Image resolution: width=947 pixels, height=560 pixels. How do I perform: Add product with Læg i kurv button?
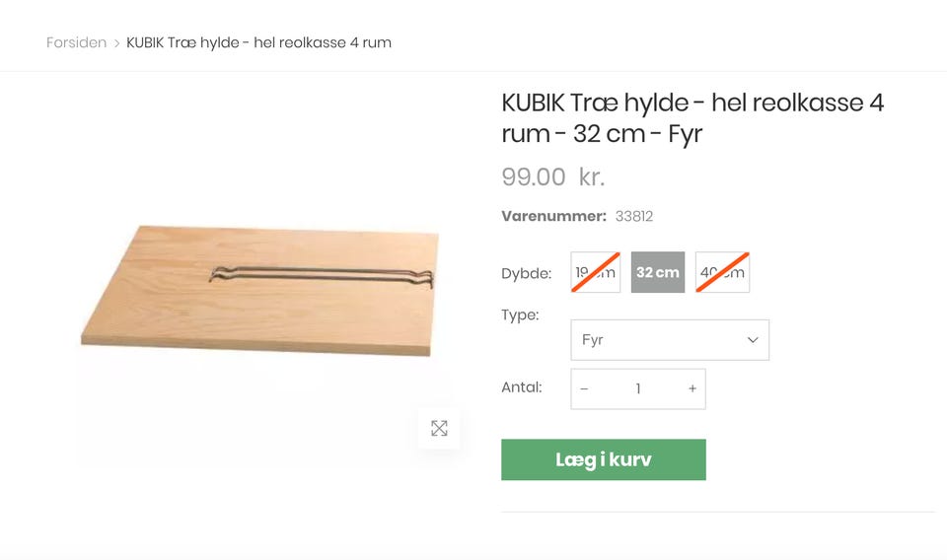pos(604,459)
